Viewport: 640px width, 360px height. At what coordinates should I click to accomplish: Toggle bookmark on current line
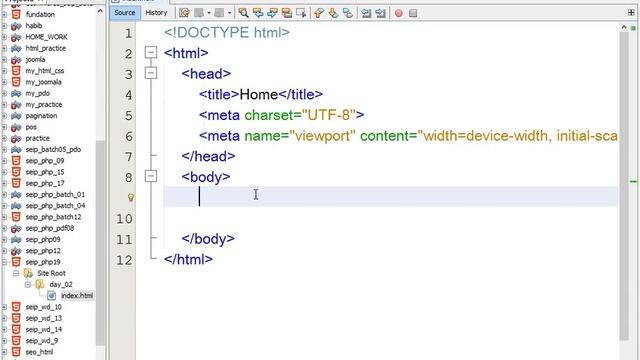tap(348, 13)
